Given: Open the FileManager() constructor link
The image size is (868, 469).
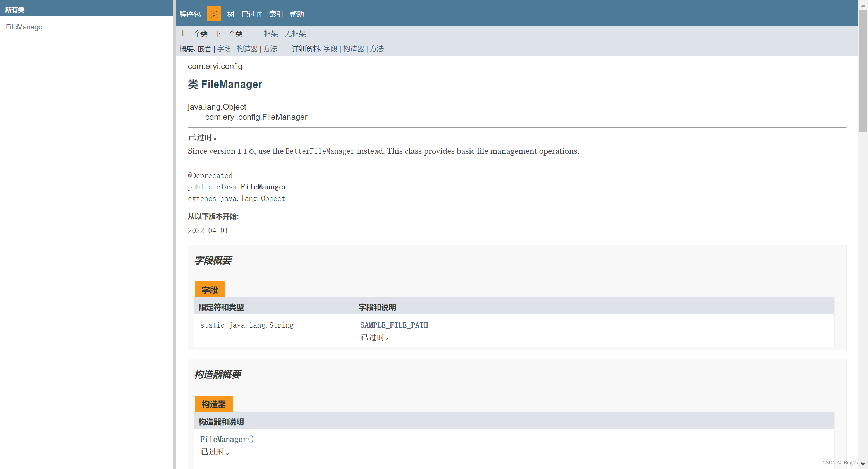Looking at the screenshot, I should pos(223,439).
